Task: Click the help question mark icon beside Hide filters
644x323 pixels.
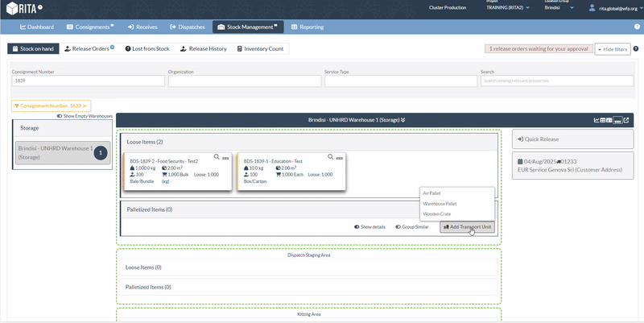Action: click(x=636, y=49)
